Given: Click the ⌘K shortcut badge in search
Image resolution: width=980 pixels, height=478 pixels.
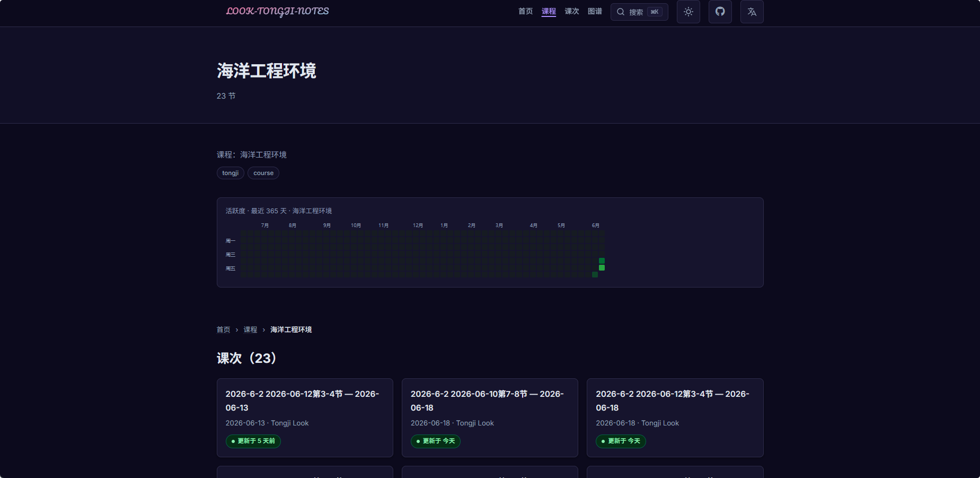Looking at the screenshot, I should [655, 12].
